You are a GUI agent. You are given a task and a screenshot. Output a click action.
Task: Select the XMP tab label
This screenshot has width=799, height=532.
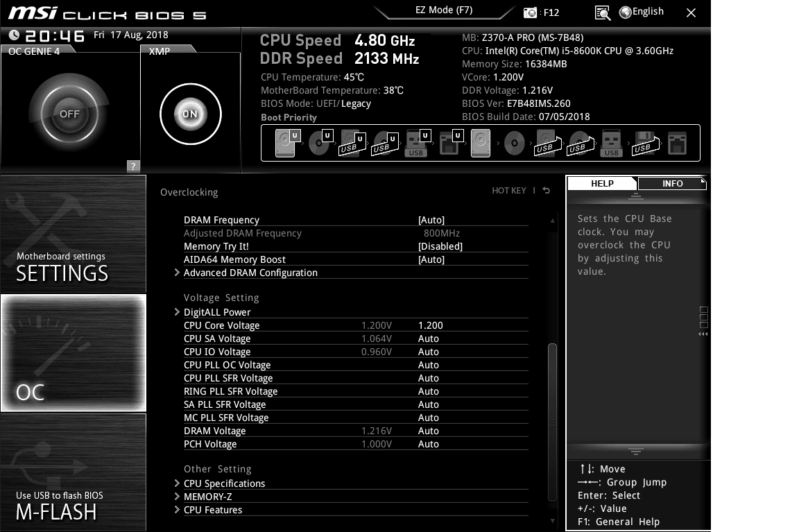click(160, 51)
